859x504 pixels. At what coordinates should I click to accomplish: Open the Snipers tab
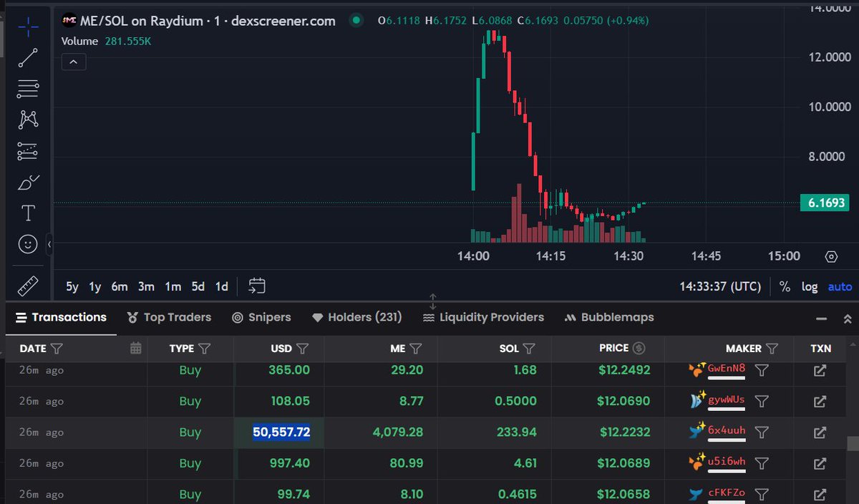(x=261, y=317)
